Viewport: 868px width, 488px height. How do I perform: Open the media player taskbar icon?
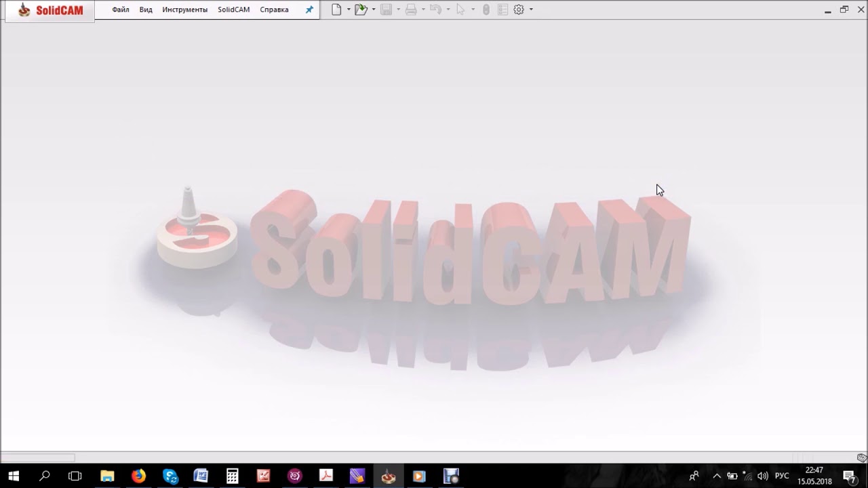(x=419, y=476)
